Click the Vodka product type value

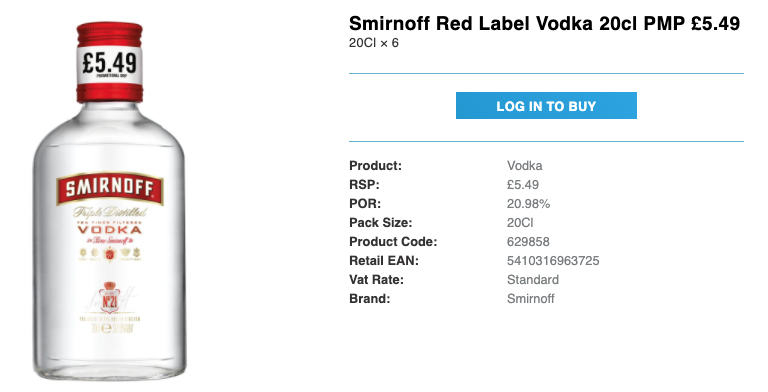(x=525, y=166)
